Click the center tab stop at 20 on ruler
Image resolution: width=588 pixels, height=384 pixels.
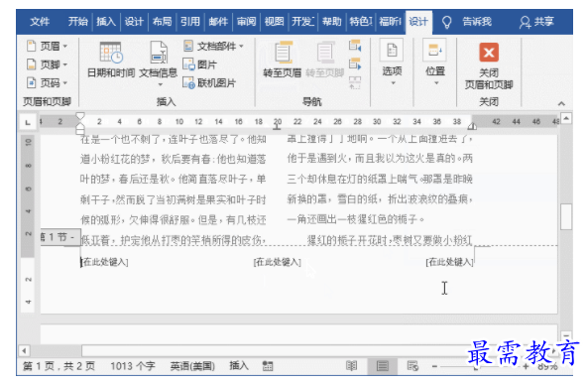coord(277,127)
